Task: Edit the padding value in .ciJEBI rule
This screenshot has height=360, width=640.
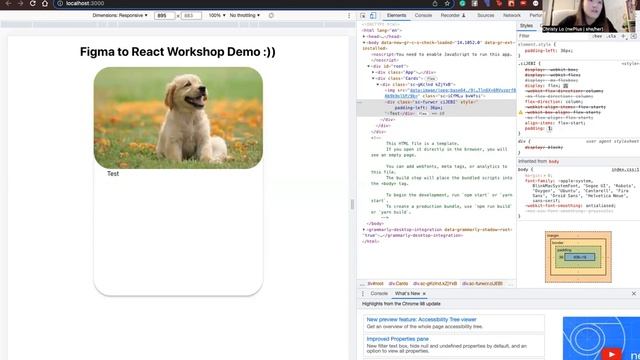Action: [x=550, y=128]
